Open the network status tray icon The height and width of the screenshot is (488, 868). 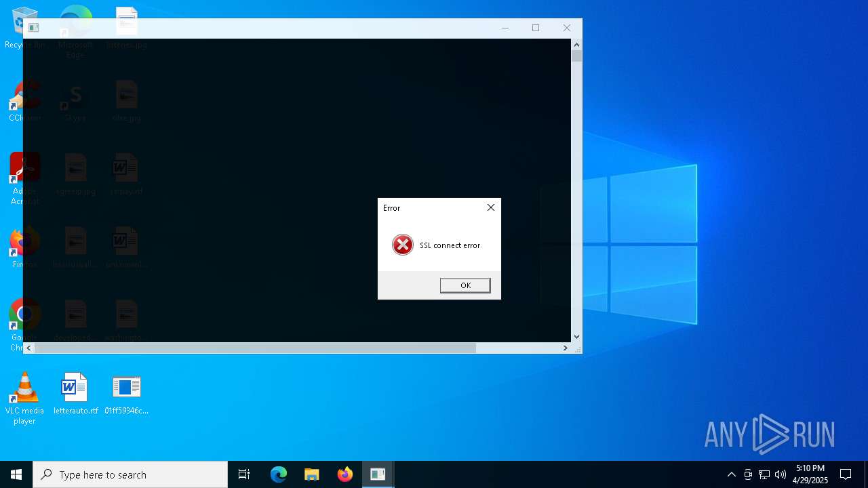(x=764, y=474)
